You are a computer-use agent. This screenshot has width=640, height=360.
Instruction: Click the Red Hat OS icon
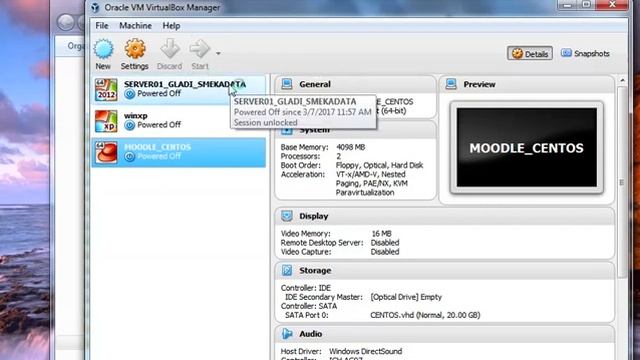pyautogui.click(x=106, y=152)
